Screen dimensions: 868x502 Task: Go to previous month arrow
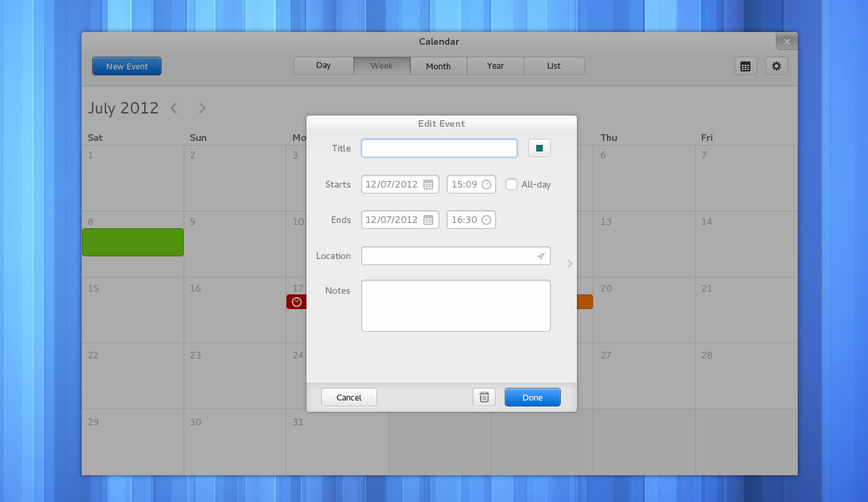[x=174, y=108]
